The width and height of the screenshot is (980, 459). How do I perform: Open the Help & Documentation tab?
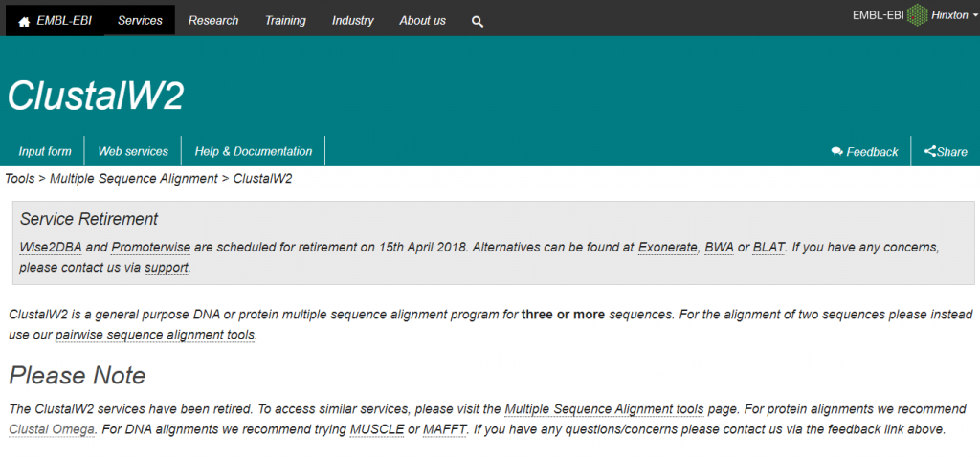coord(253,151)
